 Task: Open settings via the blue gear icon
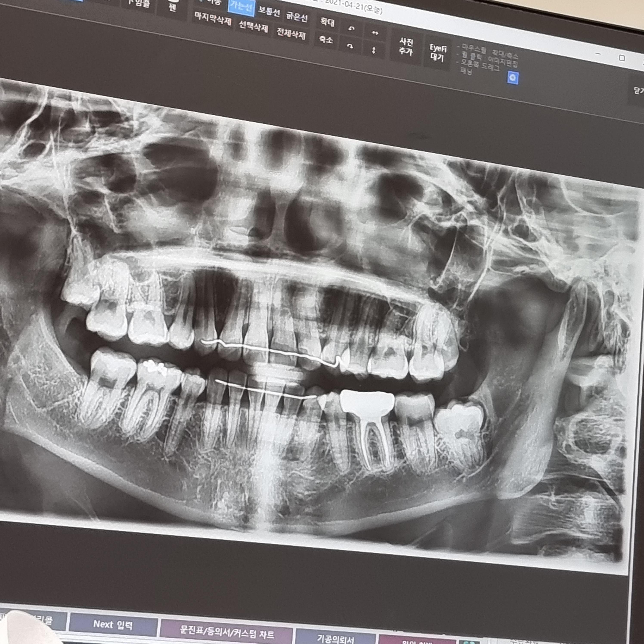point(513,78)
